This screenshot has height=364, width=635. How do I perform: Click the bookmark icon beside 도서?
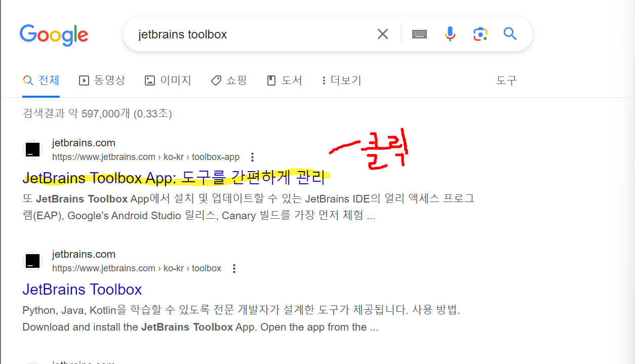coord(272,80)
